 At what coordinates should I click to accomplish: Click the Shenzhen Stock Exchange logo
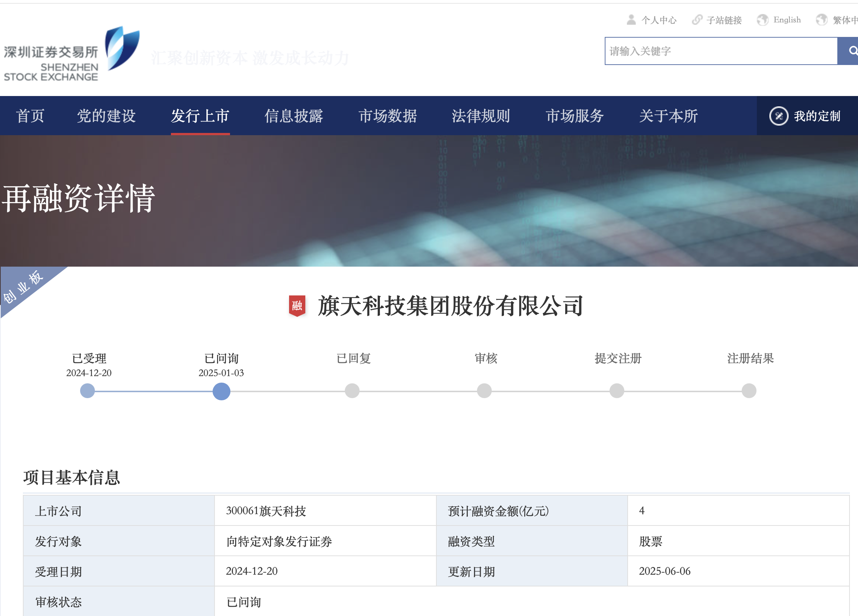(x=71, y=53)
